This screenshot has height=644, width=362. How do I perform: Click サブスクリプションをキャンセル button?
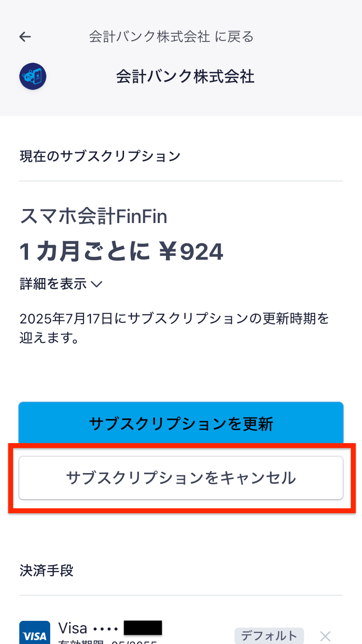point(181,478)
